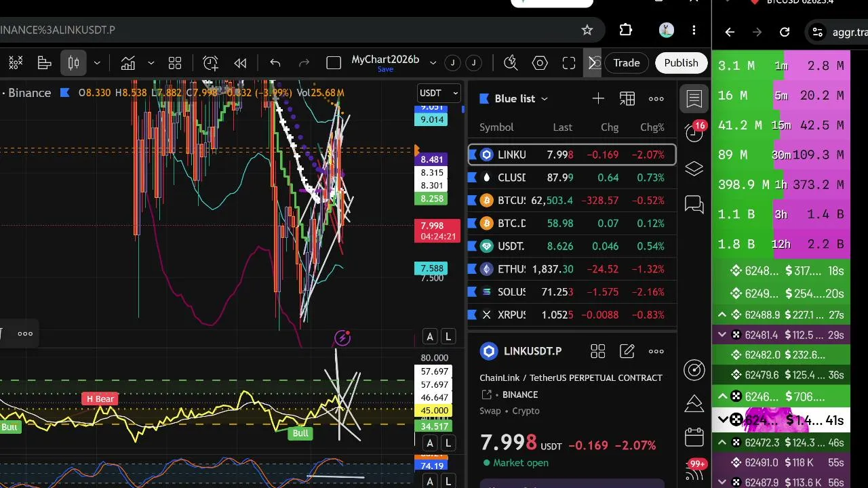Open advanced view table icon in watchlist
This screenshot has height=488, width=868.
(627, 99)
